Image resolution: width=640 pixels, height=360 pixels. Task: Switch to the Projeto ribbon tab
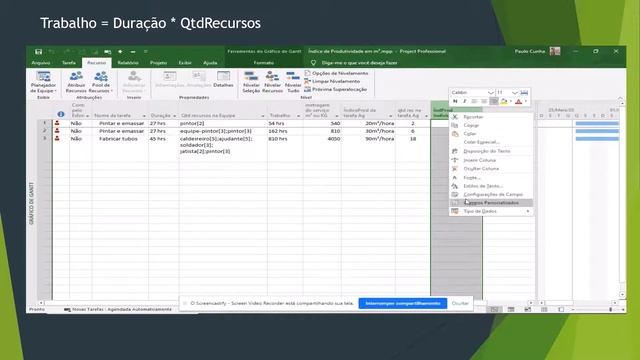click(158, 63)
